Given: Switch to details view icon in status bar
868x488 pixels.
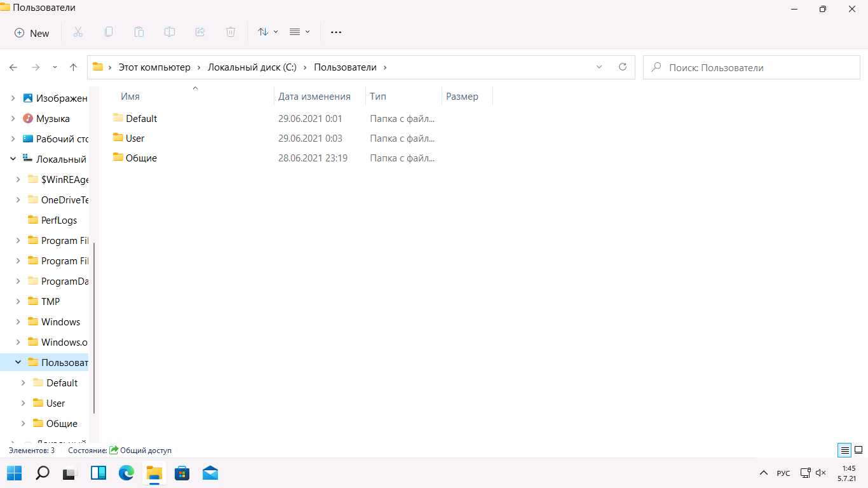Looking at the screenshot, I should coord(844,450).
